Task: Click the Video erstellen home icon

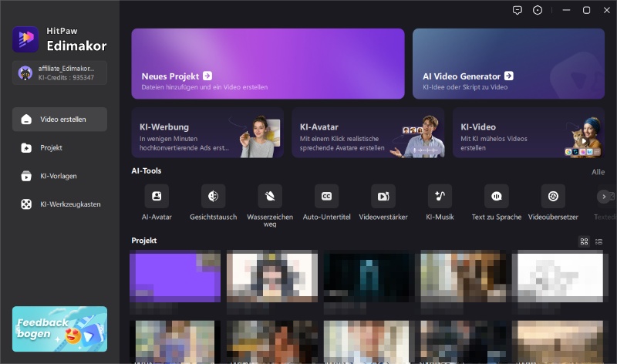Action: click(26, 120)
